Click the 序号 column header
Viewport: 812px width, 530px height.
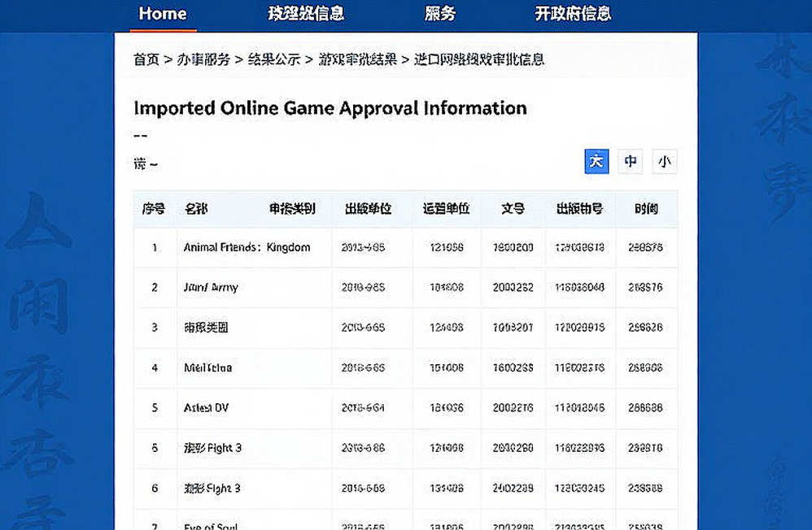click(154, 209)
